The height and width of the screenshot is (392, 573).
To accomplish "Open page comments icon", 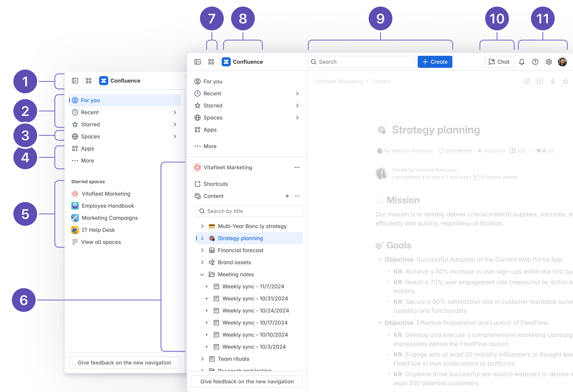I will point(540,82).
